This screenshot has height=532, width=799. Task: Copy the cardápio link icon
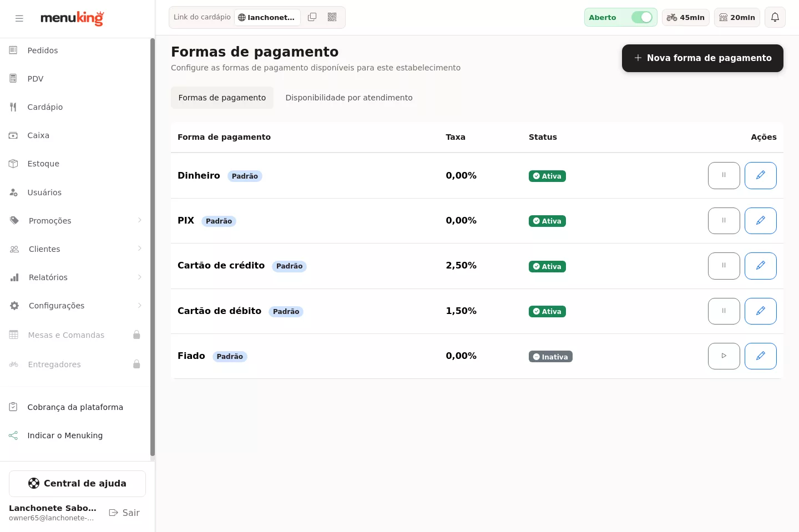tap(312, 17)
